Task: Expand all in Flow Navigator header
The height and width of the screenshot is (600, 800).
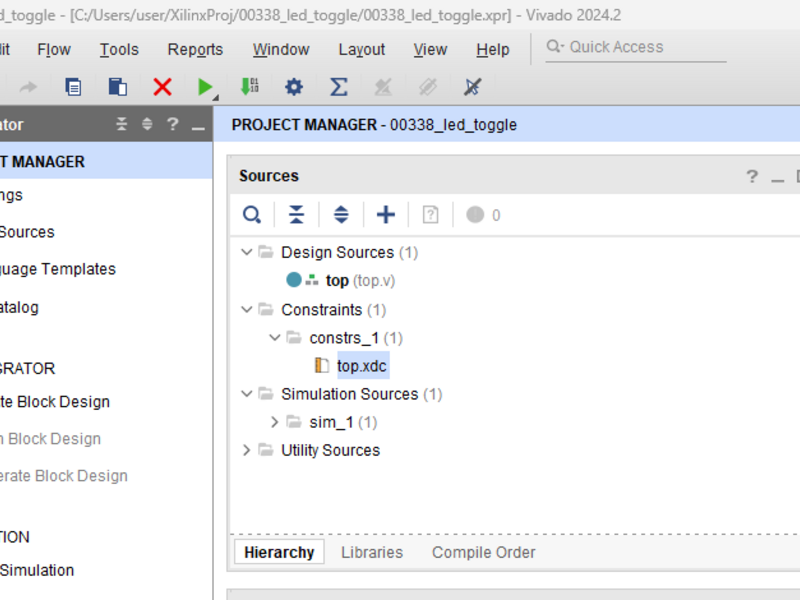Action: coord(147,124)
